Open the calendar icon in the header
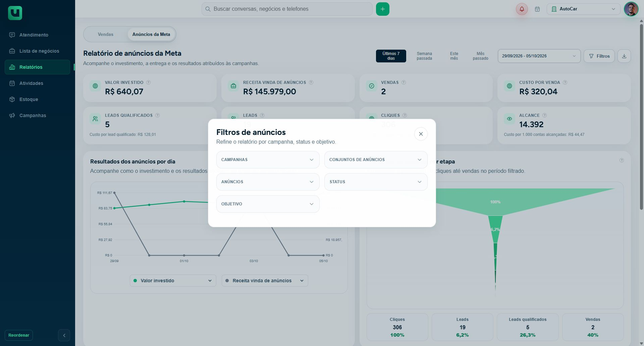Viewport: 644px width, 346px height. coord(537,9)
